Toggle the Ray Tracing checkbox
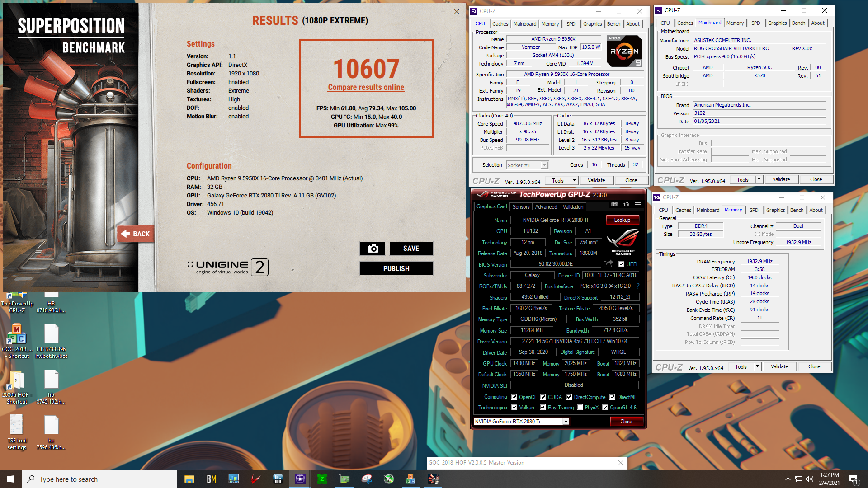 click(542, 408)
